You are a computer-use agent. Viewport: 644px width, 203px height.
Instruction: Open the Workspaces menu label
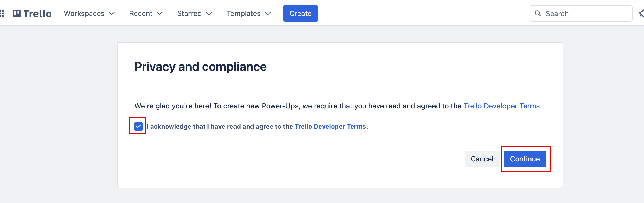pyautogui.click(x=84, y=14)
